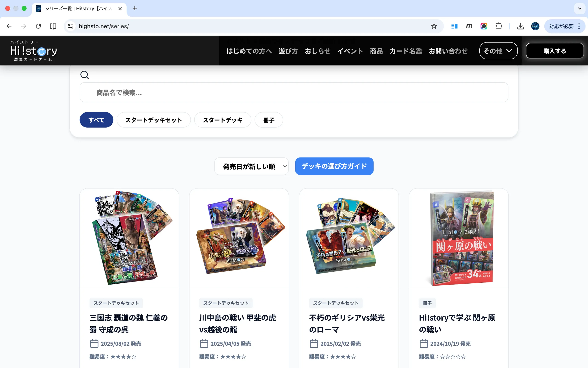
Task: Expand the tab search chevron
Action: pos(580,9)
